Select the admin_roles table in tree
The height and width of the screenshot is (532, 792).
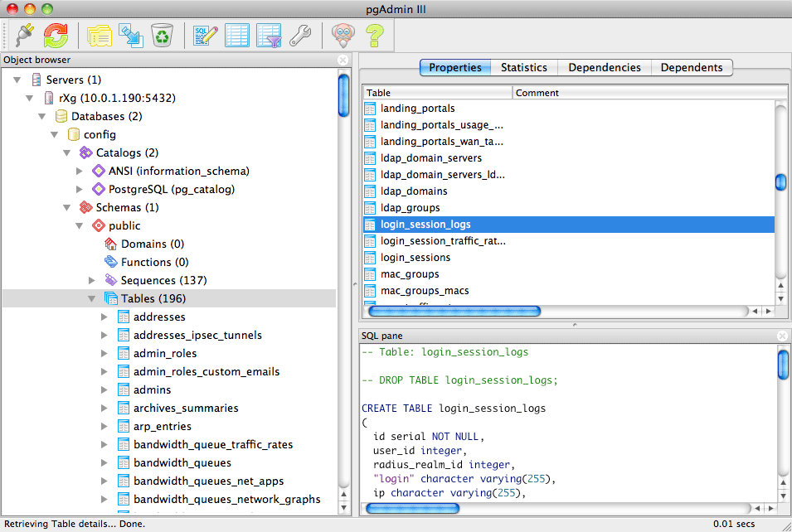tap(165, 353)
